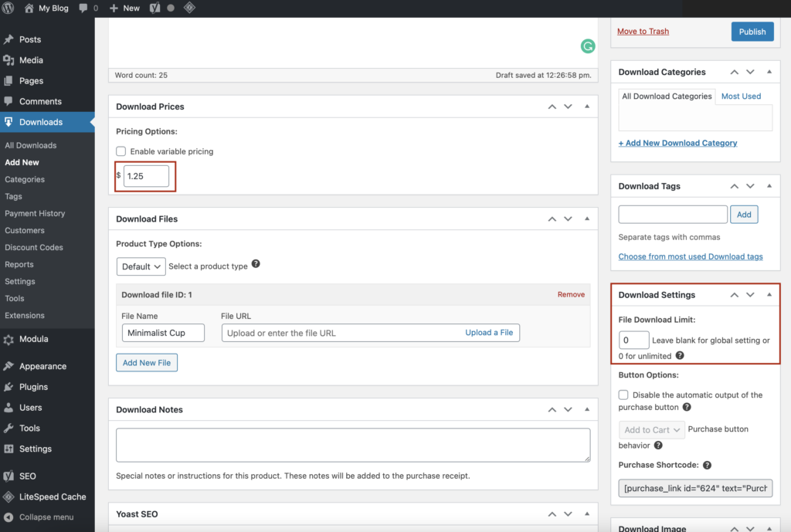Open Customers submenu item

[25, 230]
